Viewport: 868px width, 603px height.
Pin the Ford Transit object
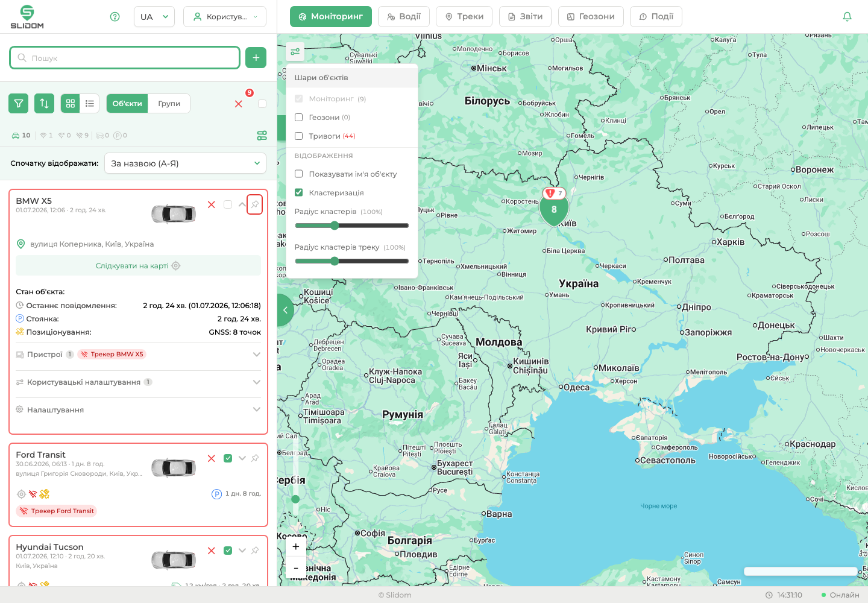[255, 458]
